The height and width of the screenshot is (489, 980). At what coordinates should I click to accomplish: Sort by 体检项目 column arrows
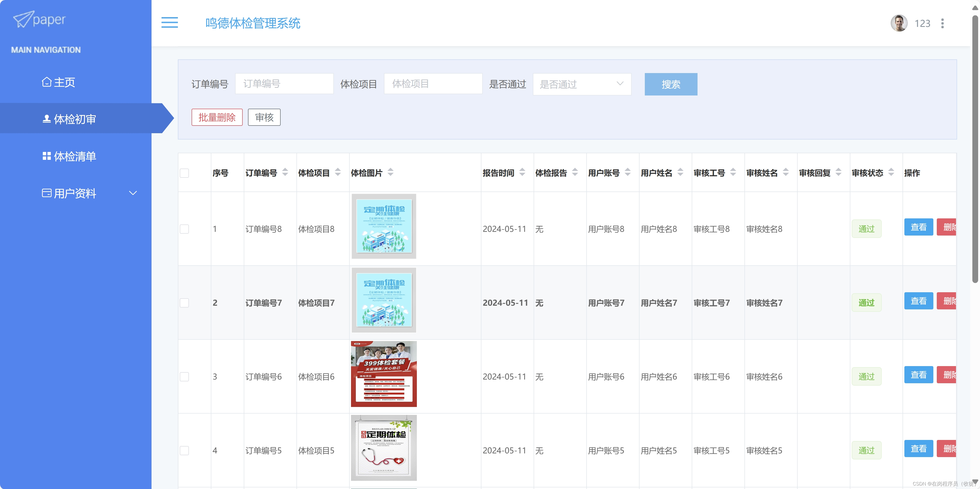(x=338, y=172)
